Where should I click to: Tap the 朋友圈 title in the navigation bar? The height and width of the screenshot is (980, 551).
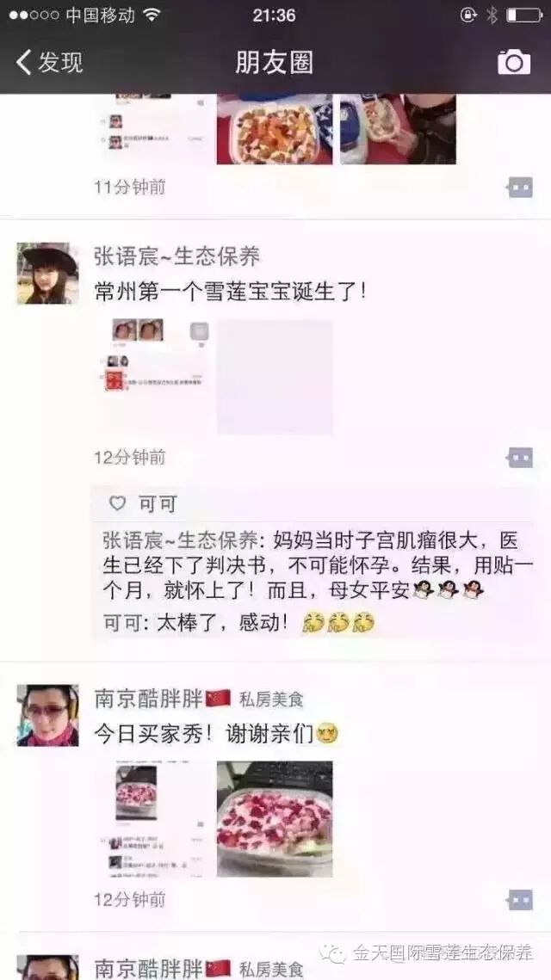[x=275, y=63]
